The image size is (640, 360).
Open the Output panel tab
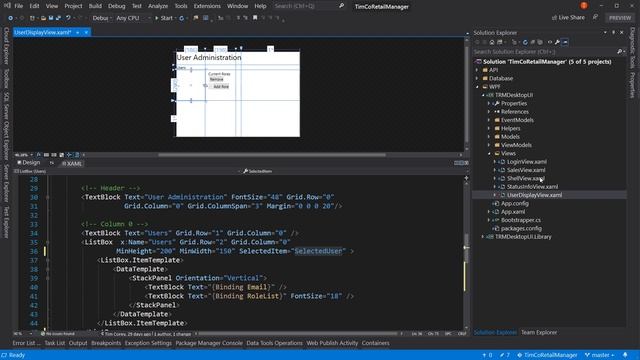point(78,343)
